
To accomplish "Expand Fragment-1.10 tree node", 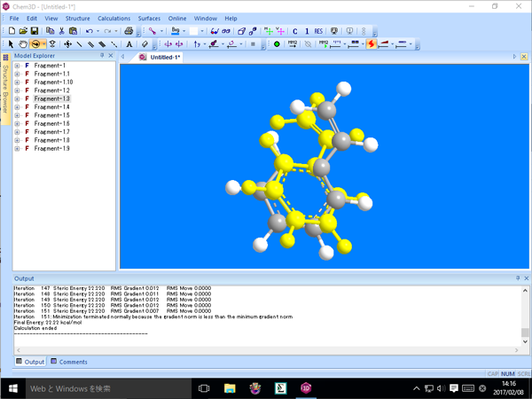I will tap(17, 82).
